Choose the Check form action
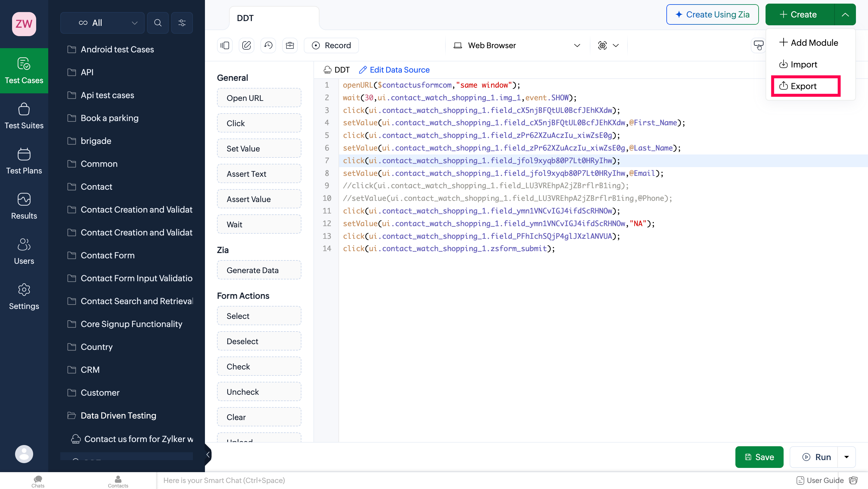This screenshot has width=868, height=489. point(259,366)
